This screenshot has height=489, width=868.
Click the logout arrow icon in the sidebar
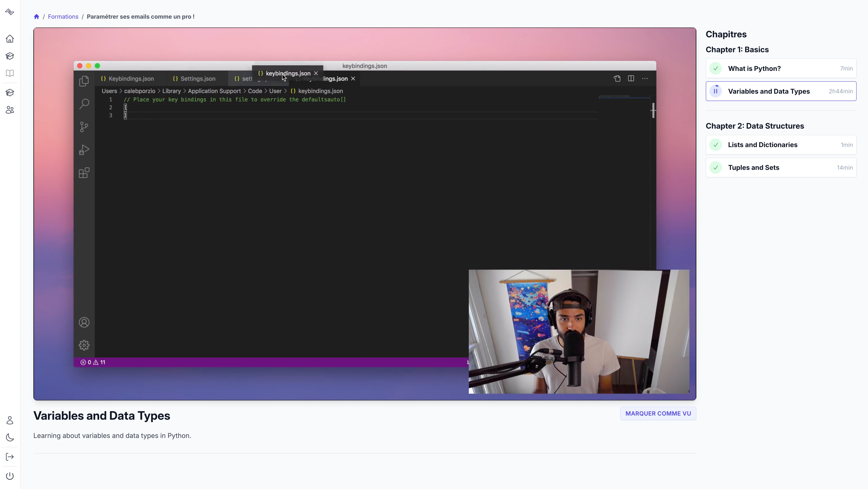click(x=10, y=457)
